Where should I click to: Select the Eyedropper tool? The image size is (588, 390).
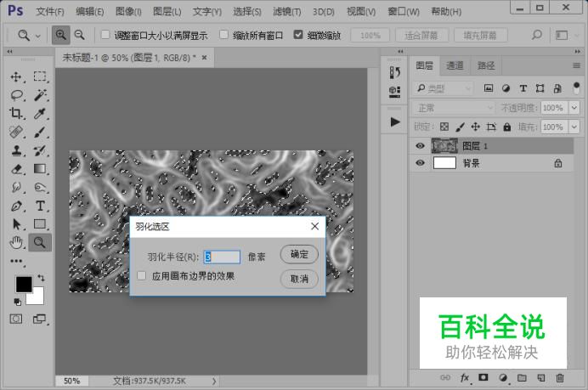tap(40, 113)
